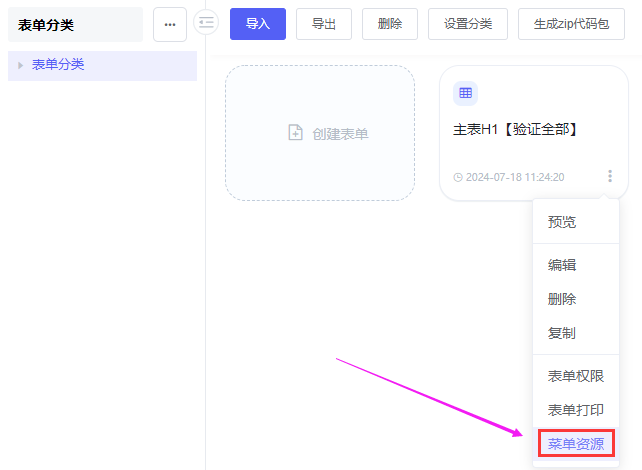Click the 删除 button in the top toolbar
Screen dimensions: 642x470
(x=390, y=24)
